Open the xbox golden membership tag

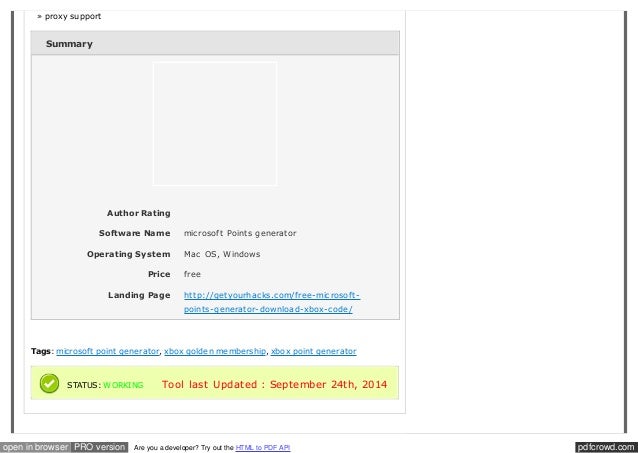pos(215,351)
